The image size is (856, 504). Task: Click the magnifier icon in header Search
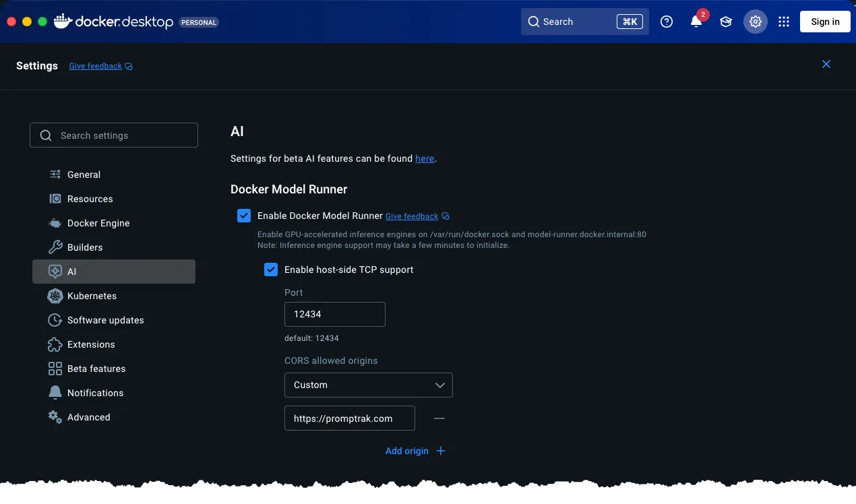pos(534,22)
